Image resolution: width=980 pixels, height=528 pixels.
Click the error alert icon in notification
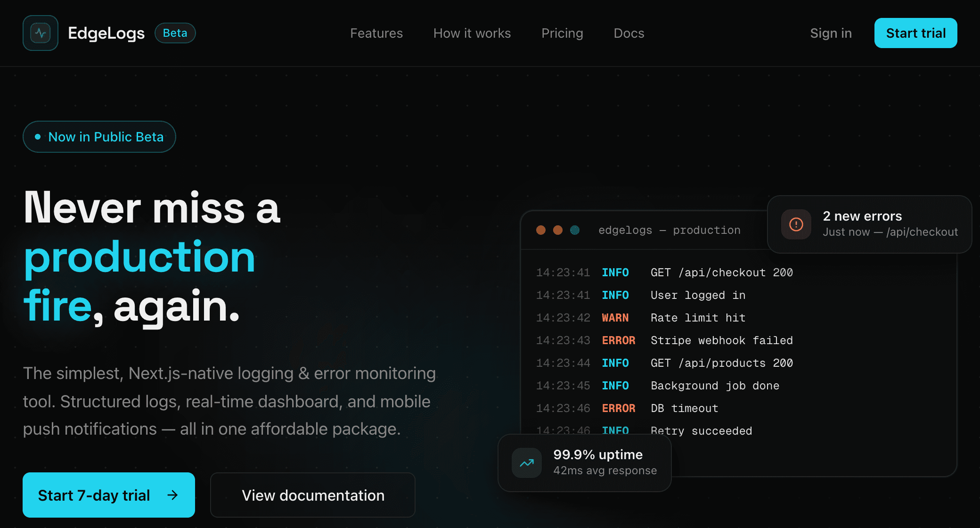796,224
